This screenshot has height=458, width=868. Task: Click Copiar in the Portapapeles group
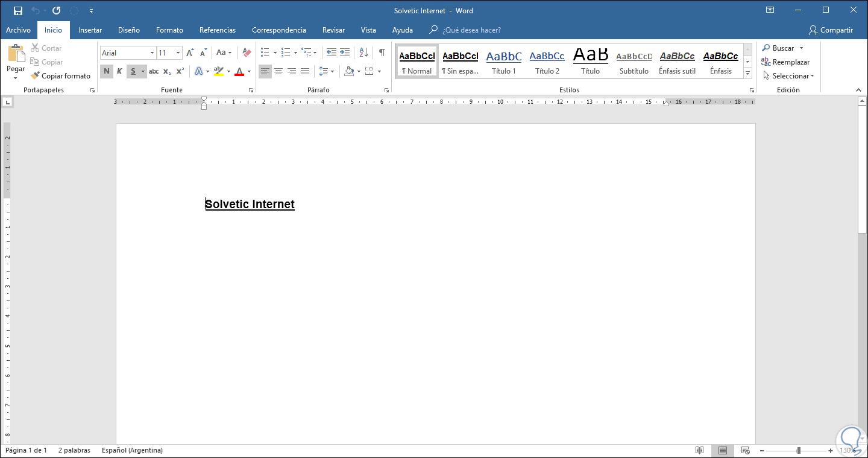pyautogui.click(x=46, y=62)
